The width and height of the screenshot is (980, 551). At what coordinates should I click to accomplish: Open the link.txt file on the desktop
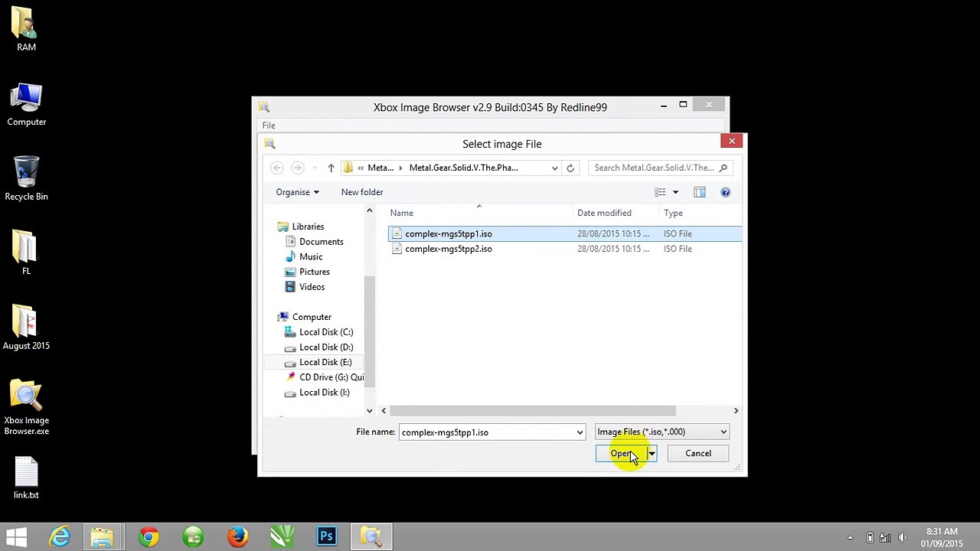click(x=26, y=478)
